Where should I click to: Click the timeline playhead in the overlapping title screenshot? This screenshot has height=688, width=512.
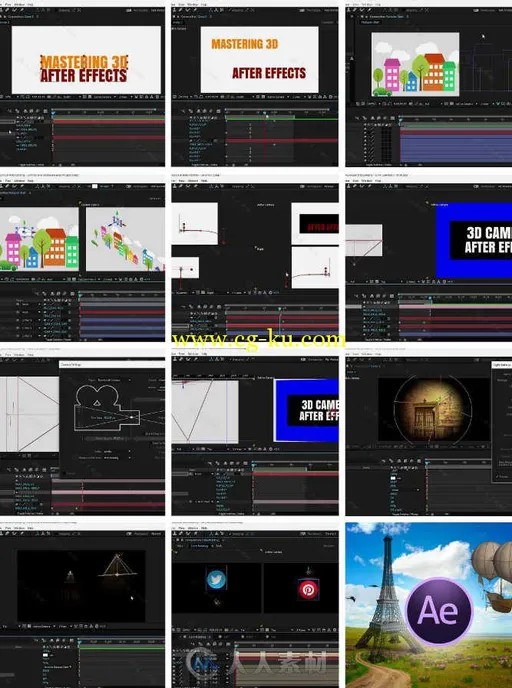pos(53,113)
